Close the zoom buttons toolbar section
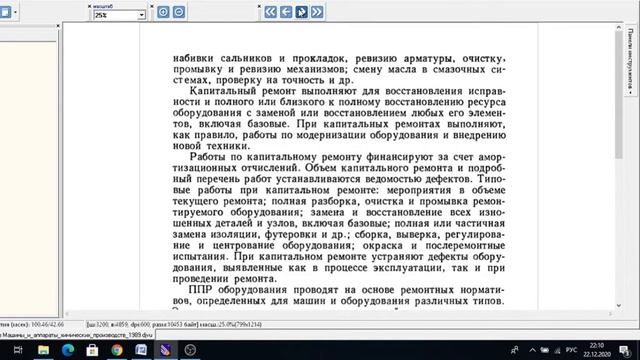The width and height of the screenshot is (640, 360). (152, 6)
